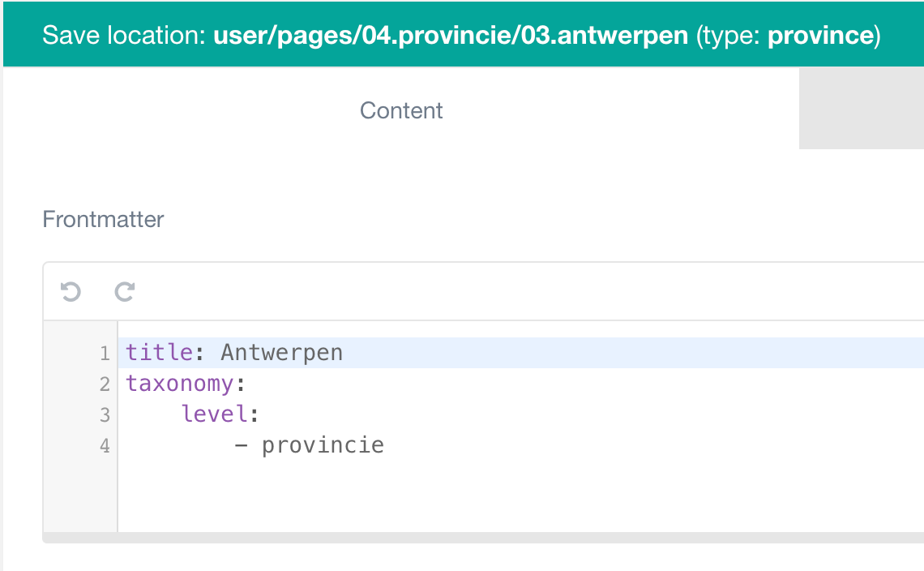Click the 'title: Antwerpen' line in editor
Screen dimensions: 924x571
[x=234, y=353]
